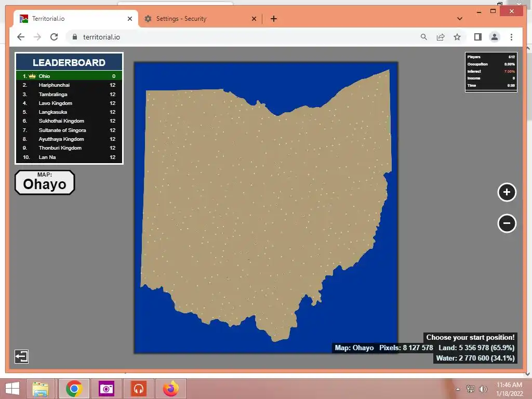532x399 pixels.
Task: Select Ayutthaya Kingdom leaderboard row
Action: (69, 139)
